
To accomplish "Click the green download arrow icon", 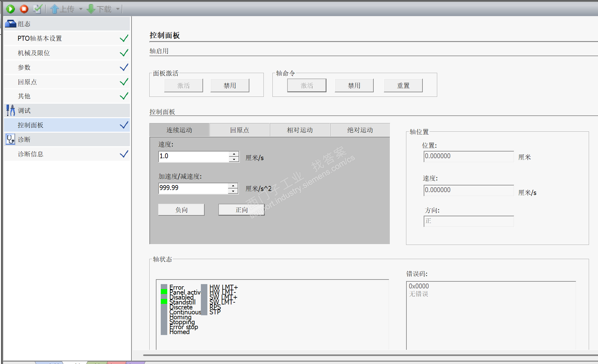I will coord(91,9).
